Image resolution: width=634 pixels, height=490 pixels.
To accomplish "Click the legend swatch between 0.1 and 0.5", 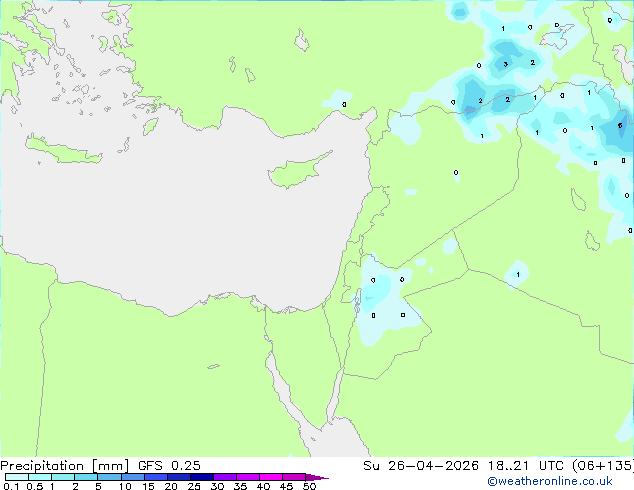I will pyautogui.click(x=17, y=477).
